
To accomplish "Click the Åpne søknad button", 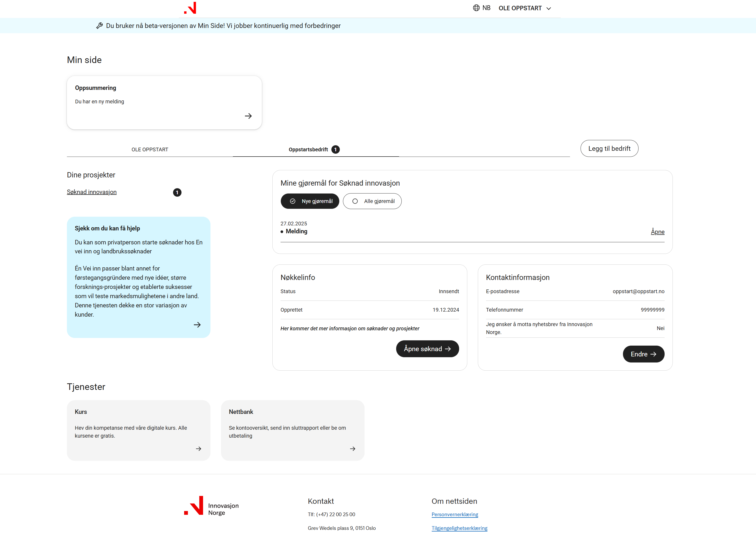I will pyautogui.click(x=427, y=349).
